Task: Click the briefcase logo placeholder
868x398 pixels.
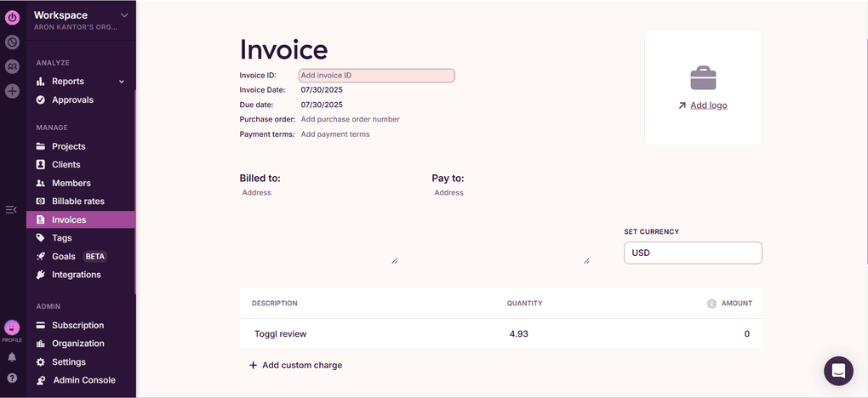Action: click(x=703, y=78)
